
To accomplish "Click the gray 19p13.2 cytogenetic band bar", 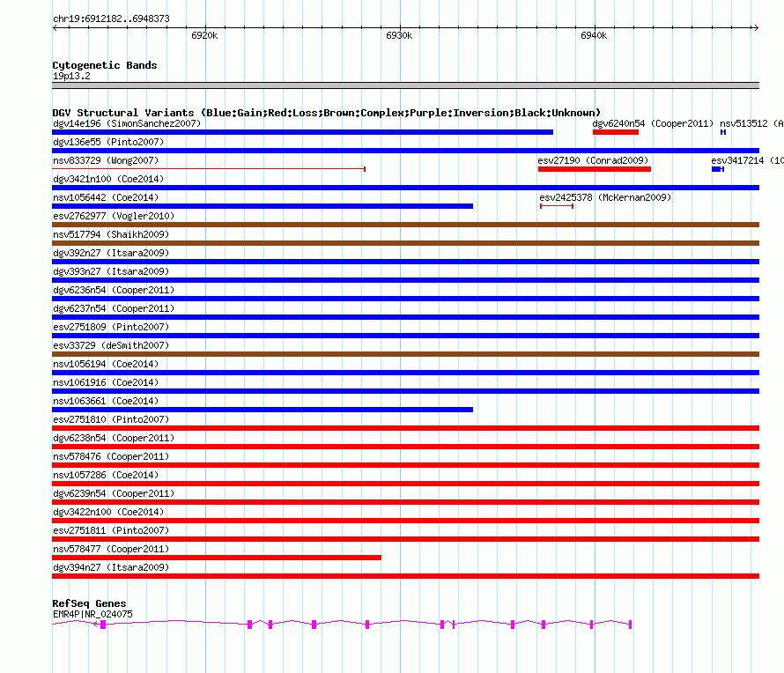I will tap(405, 85).
